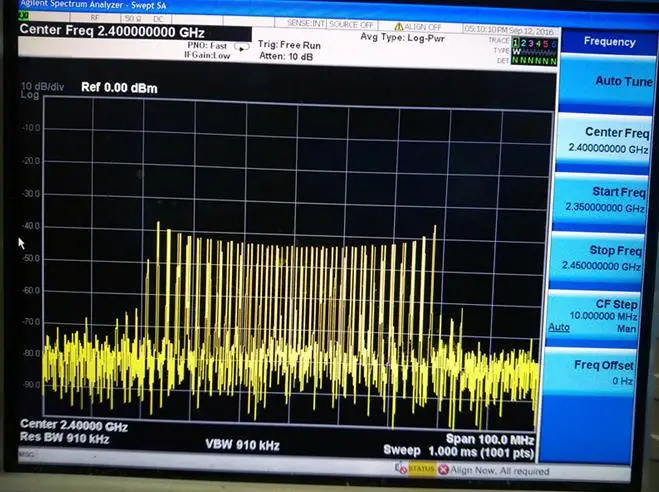Click the 10 dB/div Log scale label
The height and width of the screenshot is (492, 659).
42,91
